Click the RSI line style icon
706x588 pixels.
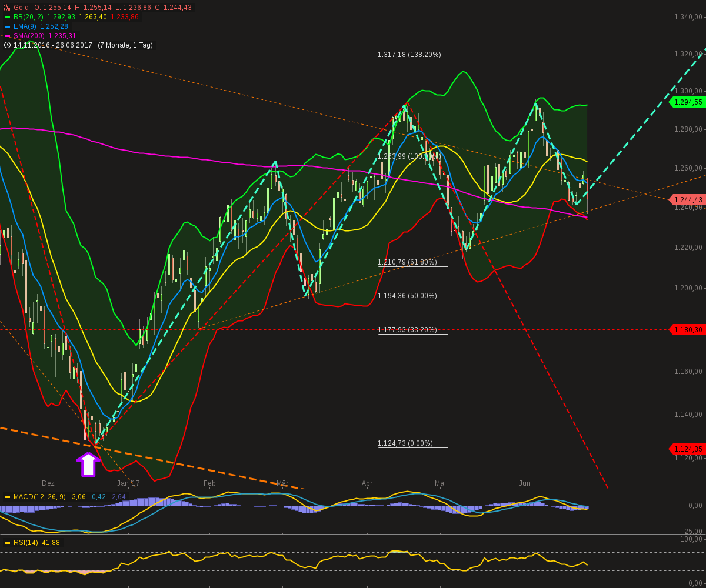8,543
